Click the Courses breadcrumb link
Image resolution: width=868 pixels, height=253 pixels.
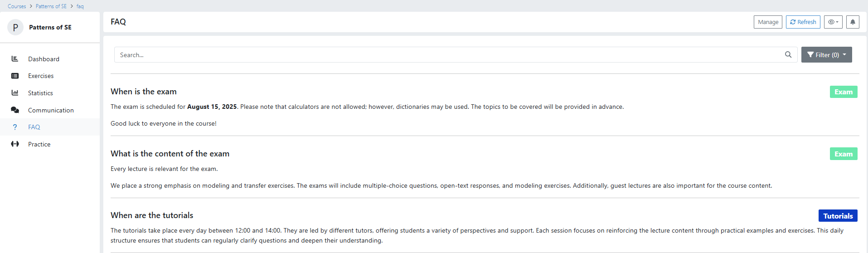17,6
